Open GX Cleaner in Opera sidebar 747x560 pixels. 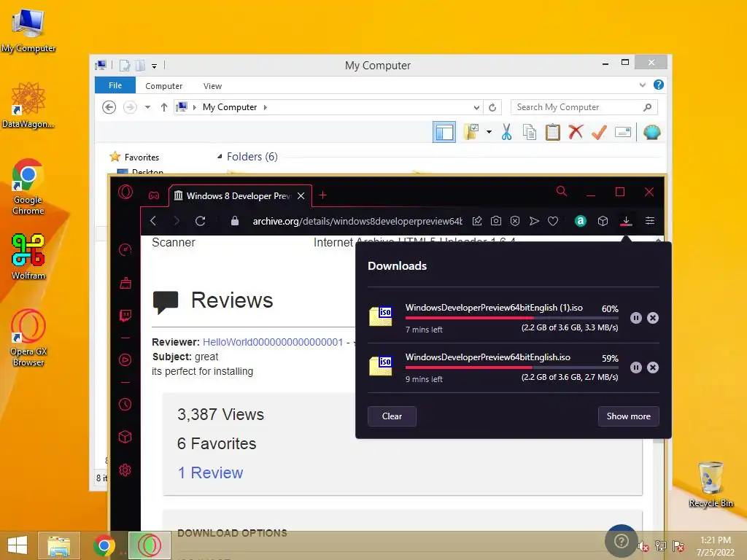125,284
